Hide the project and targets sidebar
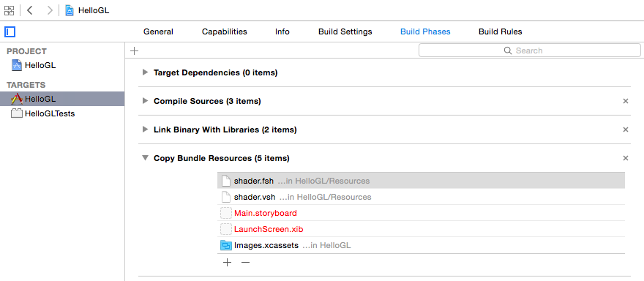 [x=10, y=31]
